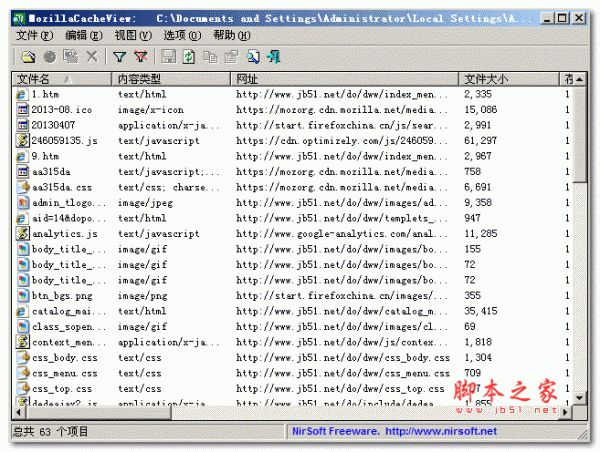Minimize the MozillaCacheView window
This screenshot has width=600, height=452.
coord(547,18)
